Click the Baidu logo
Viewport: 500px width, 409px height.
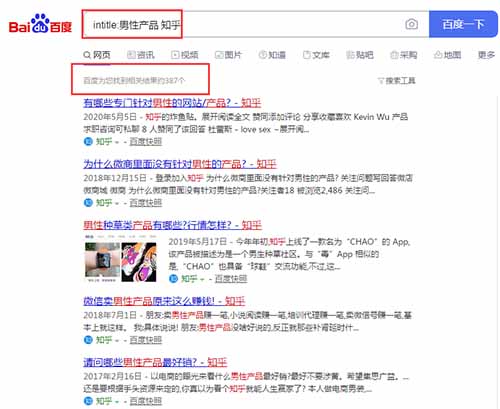(40, 24)
